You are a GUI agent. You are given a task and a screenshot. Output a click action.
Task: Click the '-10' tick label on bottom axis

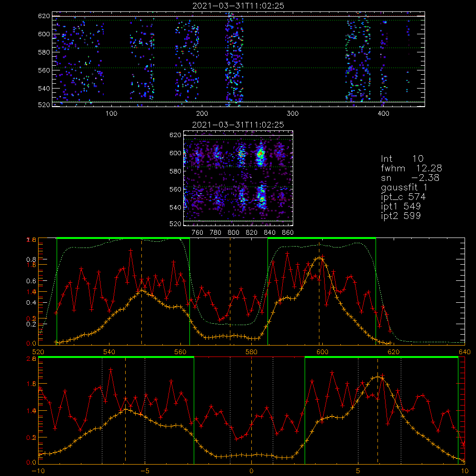(38, 471)
